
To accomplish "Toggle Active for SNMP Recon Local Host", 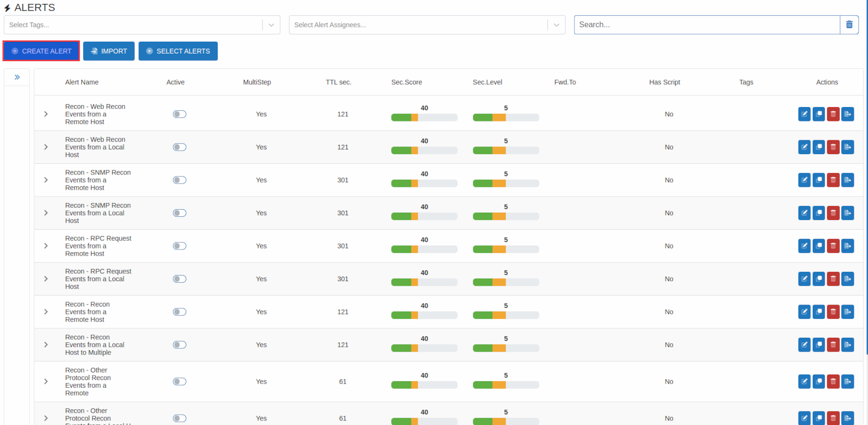I will coord(179,213).
